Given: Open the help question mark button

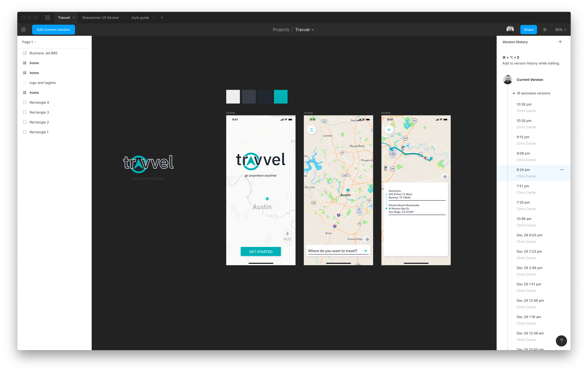Looking at the screenshot, I should click(561, 341).
